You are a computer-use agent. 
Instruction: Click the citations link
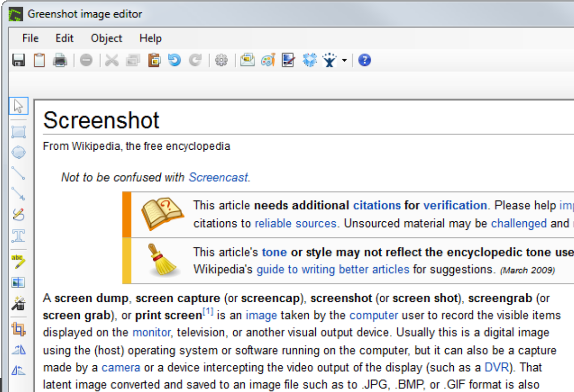tap(376, 205)
